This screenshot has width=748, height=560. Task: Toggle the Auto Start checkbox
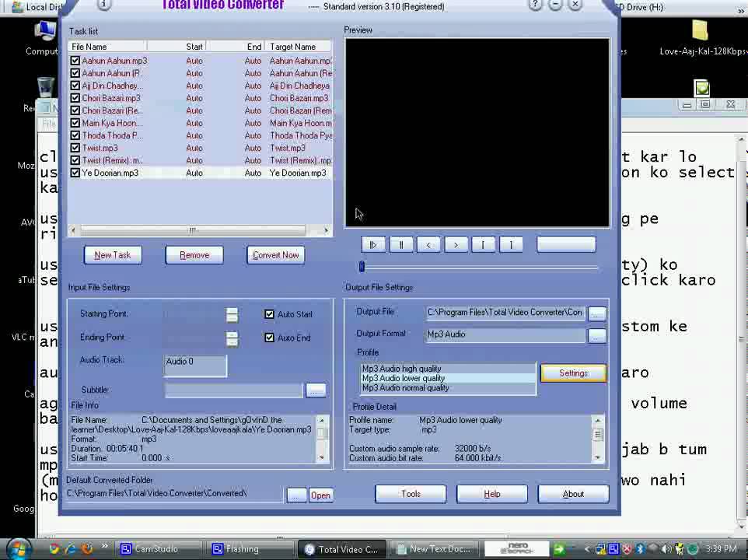(269, 314)
